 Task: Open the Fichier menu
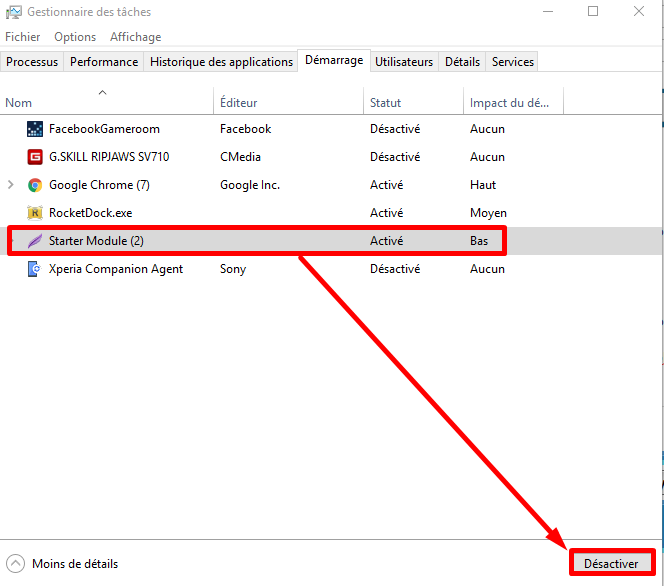(22, 37)
